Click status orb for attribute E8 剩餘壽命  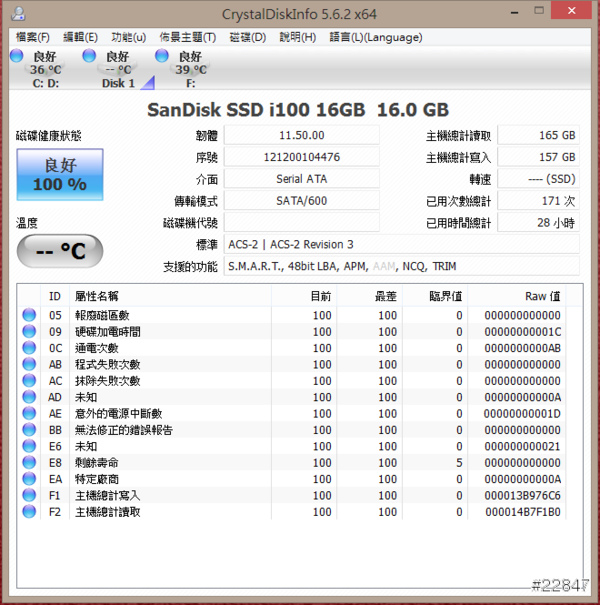coord(29,463)
